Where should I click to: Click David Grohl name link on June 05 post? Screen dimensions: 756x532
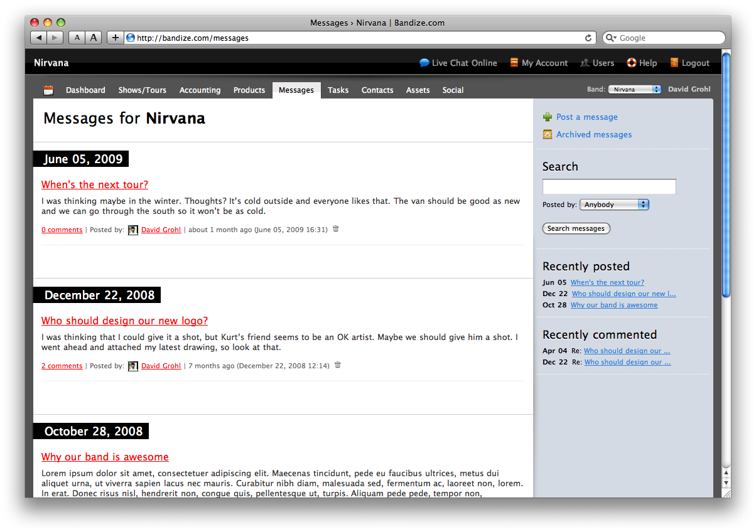[x=161, y=230]
